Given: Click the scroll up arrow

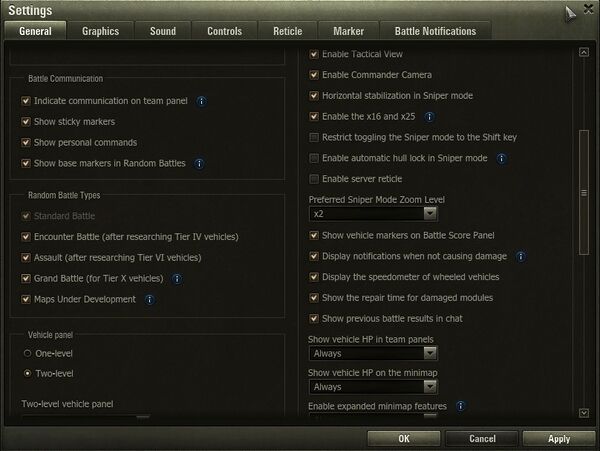Looking at the screenshot, I should pos(584,52).
